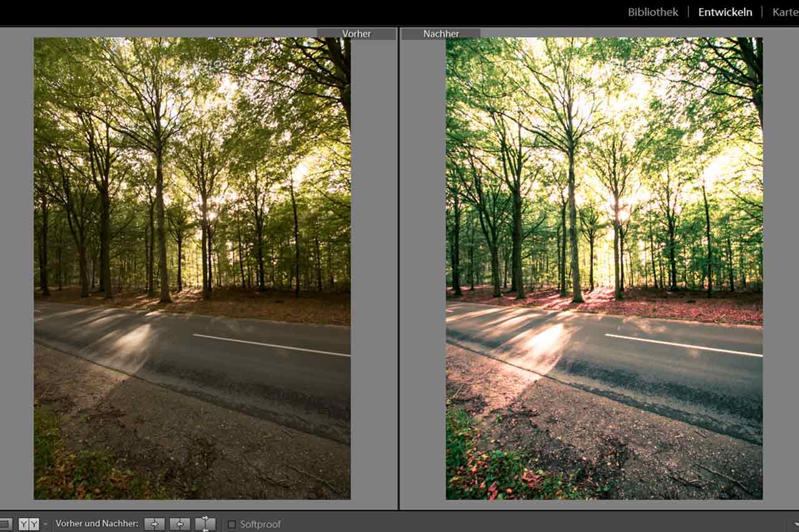Click the Nachher label above right photo
This screenshot has width=799, height=532.
click(x=441, y=34)
